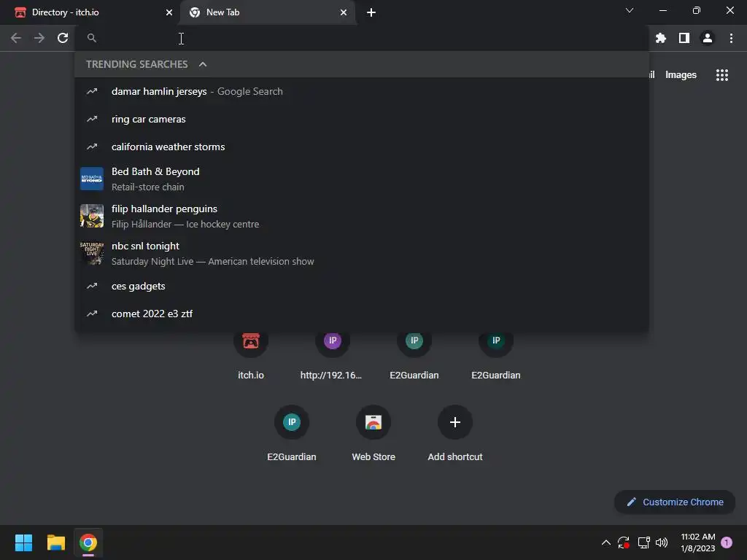Select suggestion california weather storms
Viewport: 747px width, 560px height.
(362, 147)
